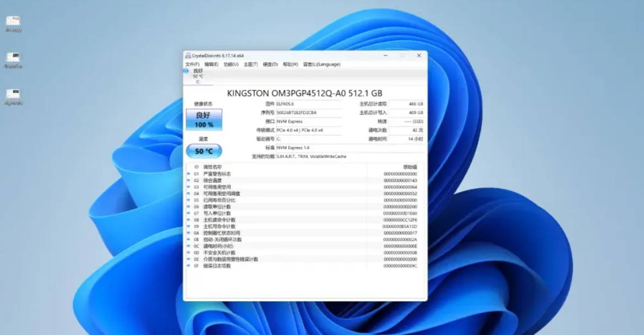
Task: Click the 属性名称 column header
Action: (212, 167)
